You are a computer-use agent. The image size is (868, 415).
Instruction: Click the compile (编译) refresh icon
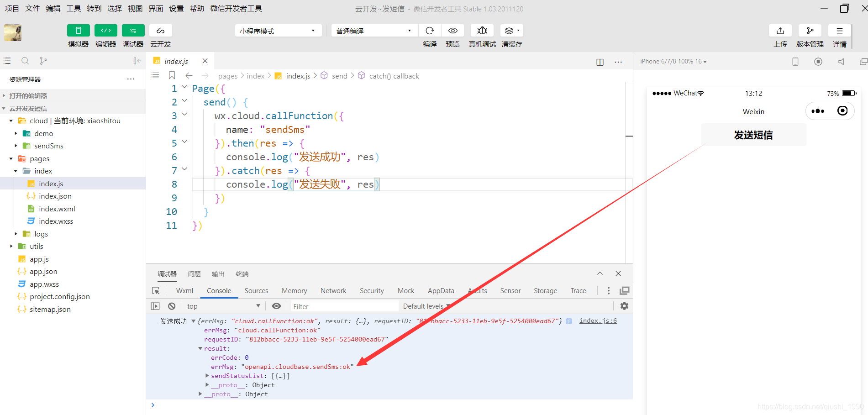click(x=430, y=31)
